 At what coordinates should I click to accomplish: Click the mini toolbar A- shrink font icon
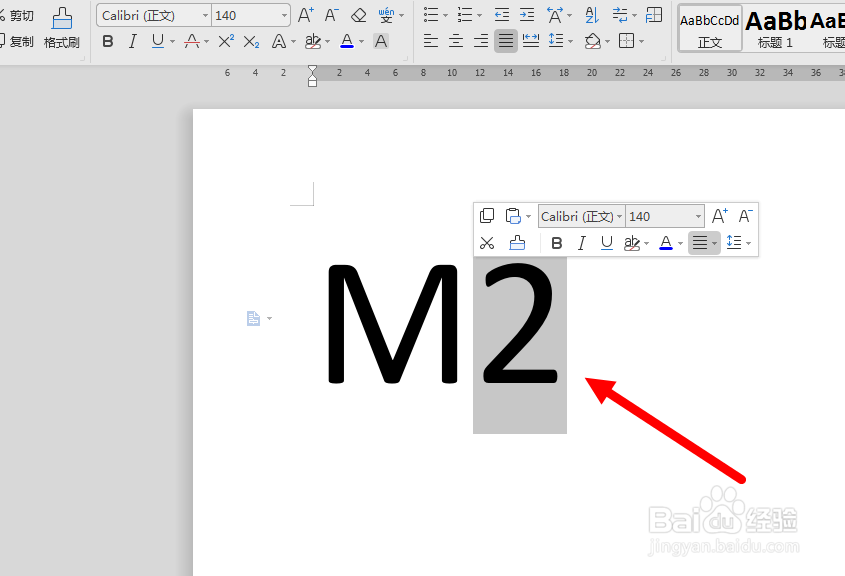pos(745,216)
